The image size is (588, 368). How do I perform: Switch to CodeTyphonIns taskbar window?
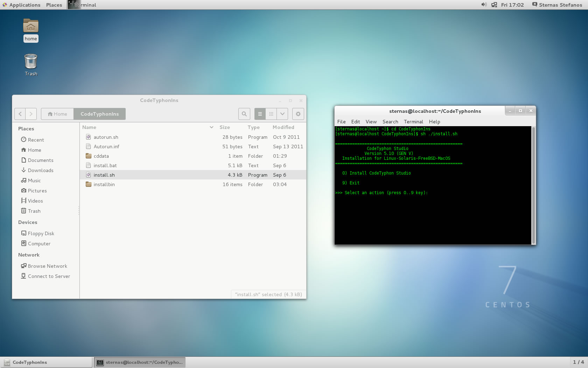pos(46,362)
